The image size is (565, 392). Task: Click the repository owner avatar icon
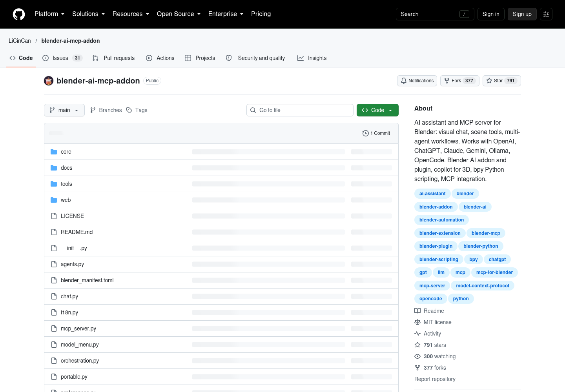pos(49,81)
